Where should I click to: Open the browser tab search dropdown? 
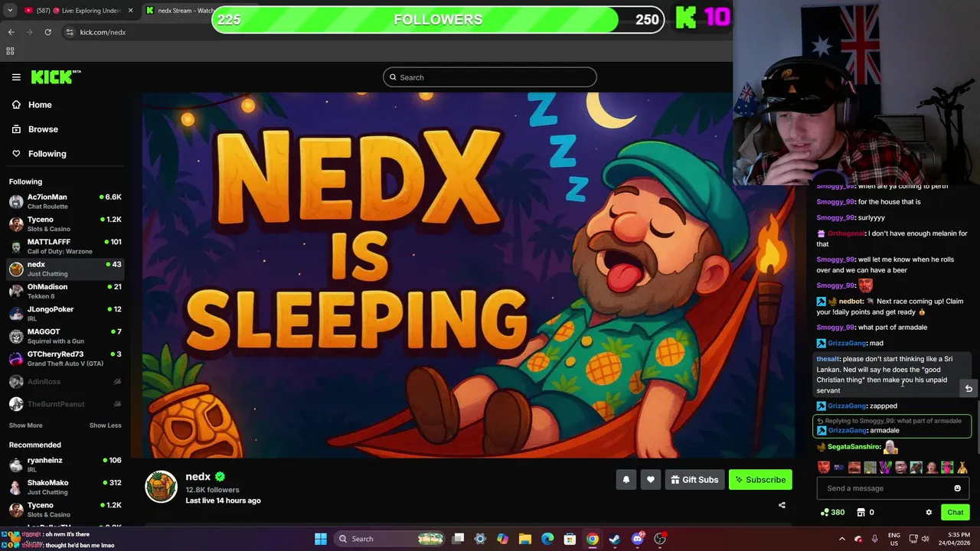pyautogui.click(x=10, y=11)
